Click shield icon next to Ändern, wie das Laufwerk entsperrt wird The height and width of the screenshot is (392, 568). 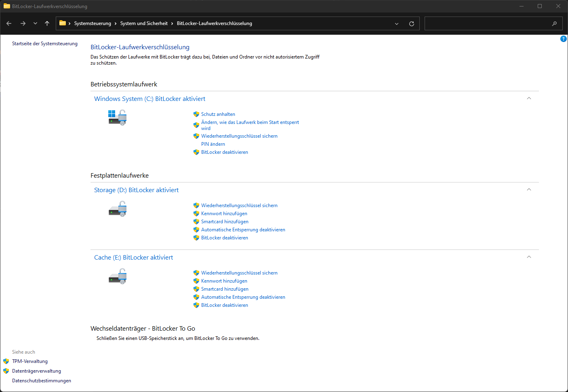pyautogui.click(x=196, y=125)
